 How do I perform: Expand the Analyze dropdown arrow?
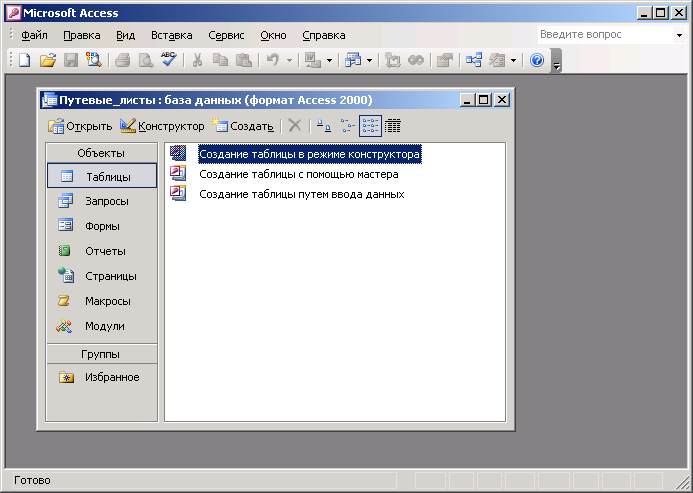(369, 60)
